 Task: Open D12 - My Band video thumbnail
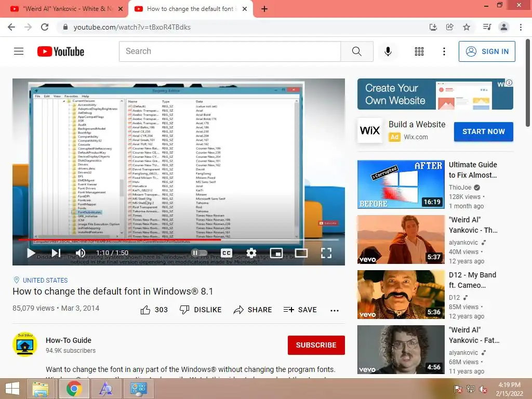[401, 295]
